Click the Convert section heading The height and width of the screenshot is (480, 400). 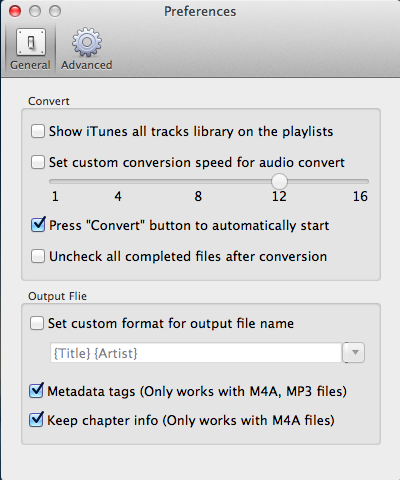[x=49, y=101]
